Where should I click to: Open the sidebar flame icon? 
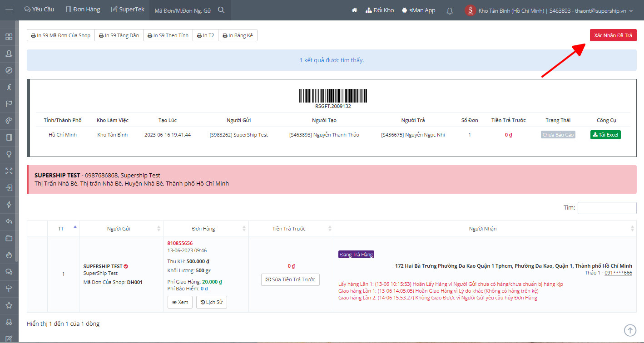pyautogui.click(x=9, y=255)
